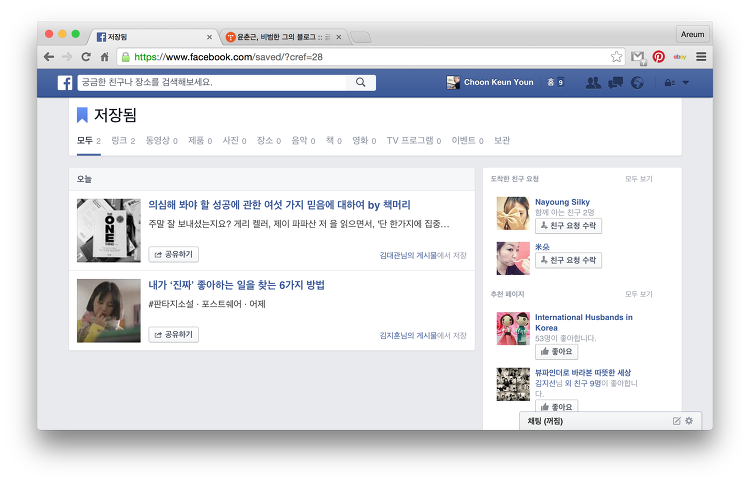Like the 뷰파인더로 바라본 따뜻한 세상 page

pos(556,406)
